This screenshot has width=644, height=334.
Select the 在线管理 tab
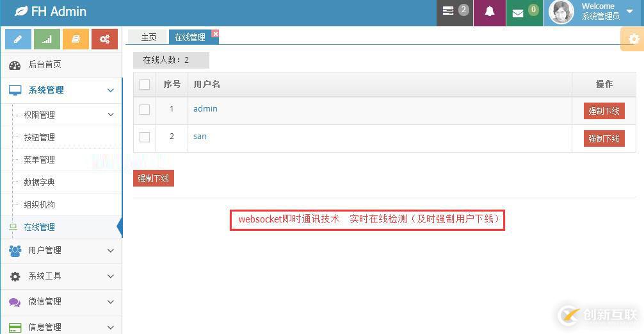(x=189, y=37)
